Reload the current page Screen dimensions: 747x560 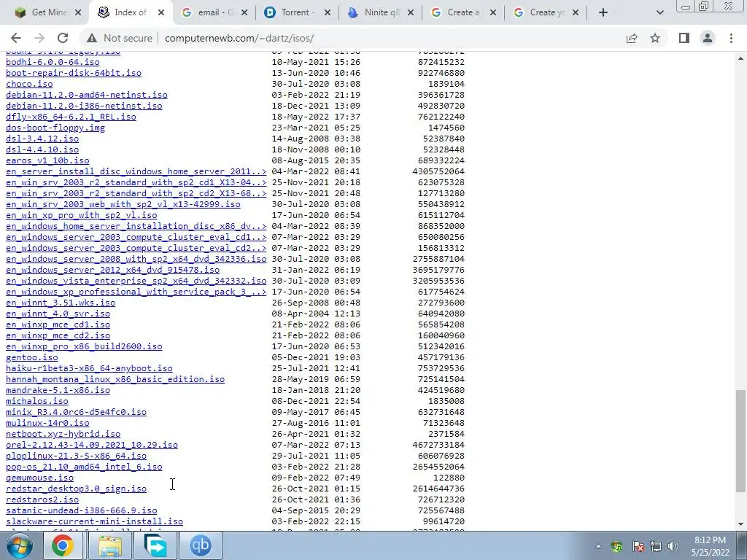[x=63, y=38]
